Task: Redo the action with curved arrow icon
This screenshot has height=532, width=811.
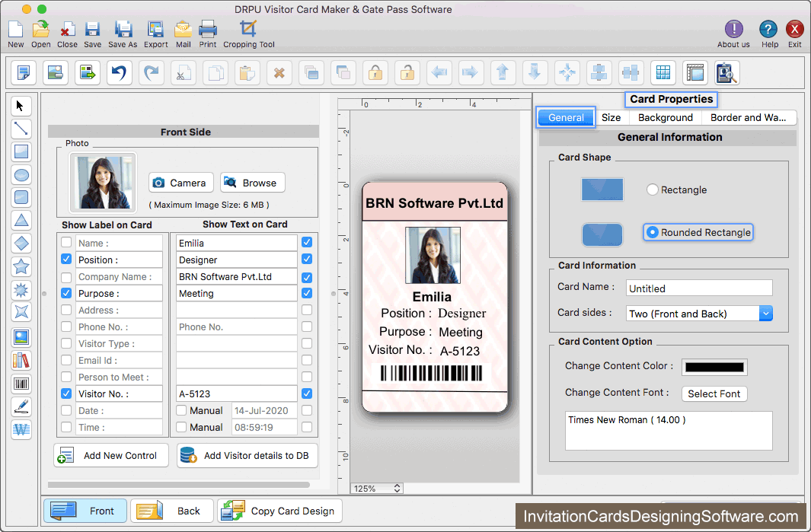Action: pos(151,72)
